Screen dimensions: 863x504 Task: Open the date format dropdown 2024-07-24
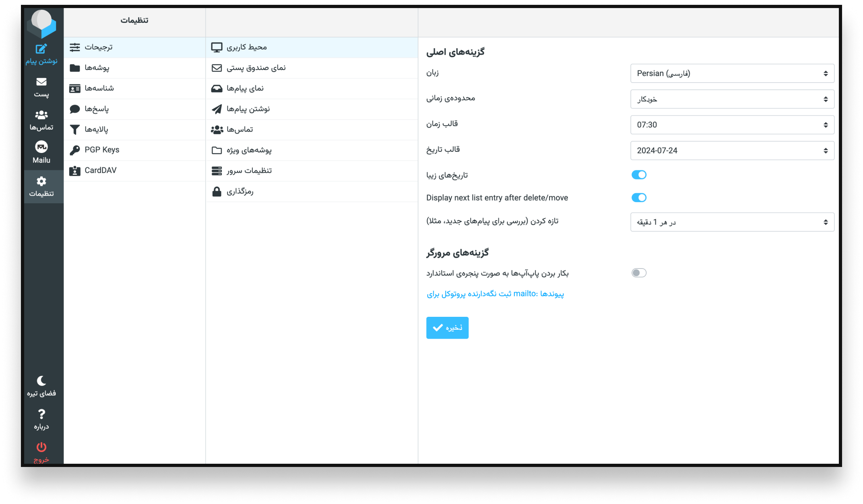732,151
